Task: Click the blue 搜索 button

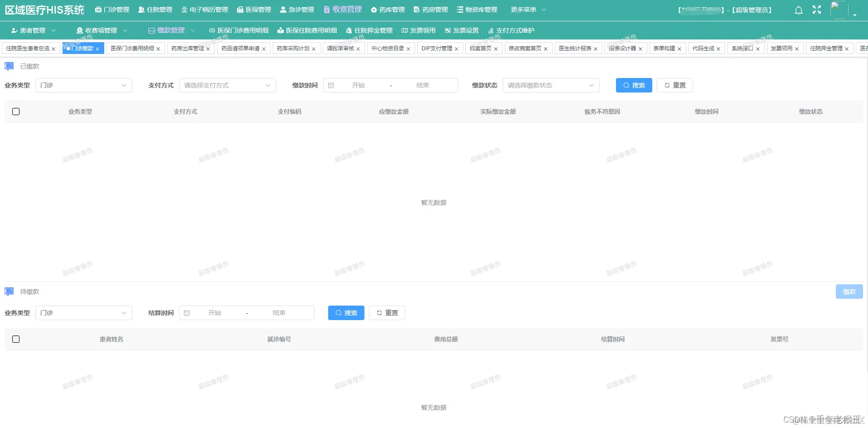Action: tap(634, 85)
